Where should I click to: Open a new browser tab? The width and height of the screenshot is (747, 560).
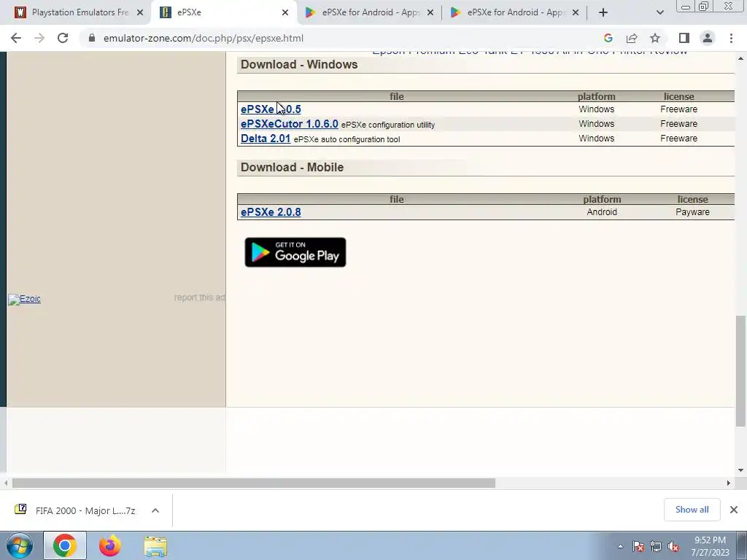tap(603, 12)
